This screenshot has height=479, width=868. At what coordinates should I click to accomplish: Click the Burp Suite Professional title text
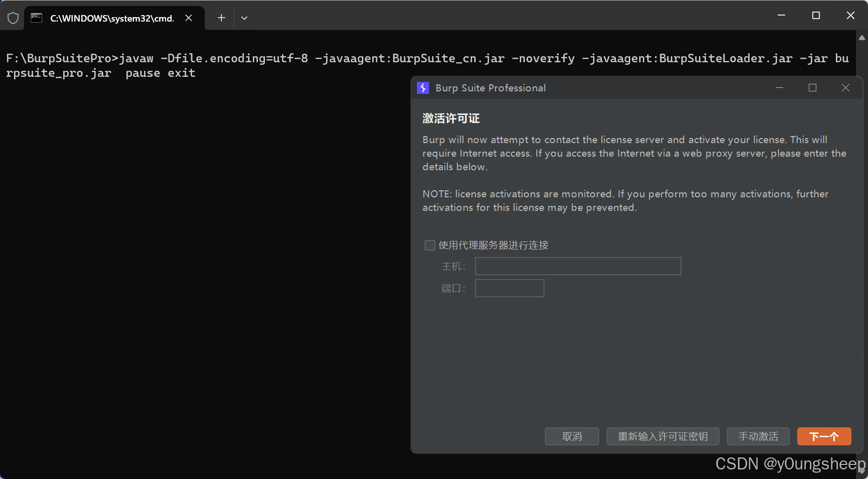click(491, 88)
